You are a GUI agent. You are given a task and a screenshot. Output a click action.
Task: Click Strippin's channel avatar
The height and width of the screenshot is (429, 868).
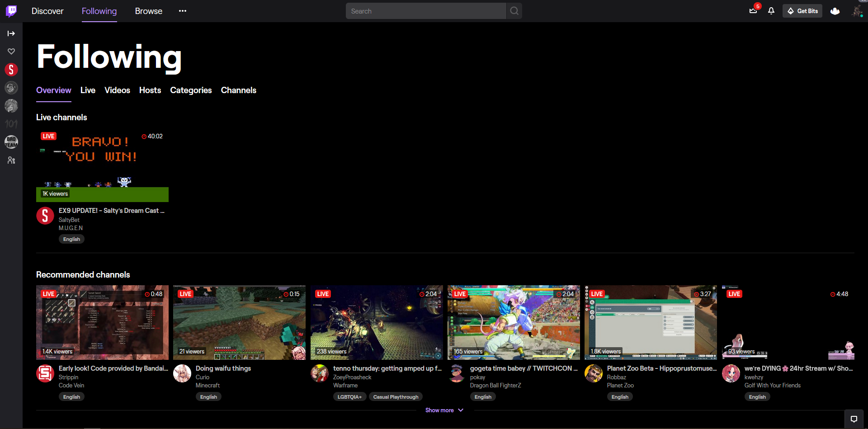(x=45, y=373)
